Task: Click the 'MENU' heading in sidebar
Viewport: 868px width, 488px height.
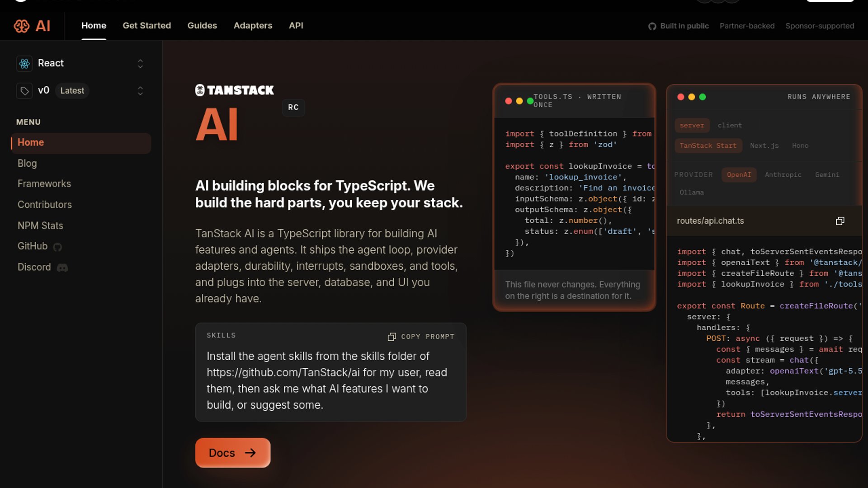Action: click(x=28, y=122)
